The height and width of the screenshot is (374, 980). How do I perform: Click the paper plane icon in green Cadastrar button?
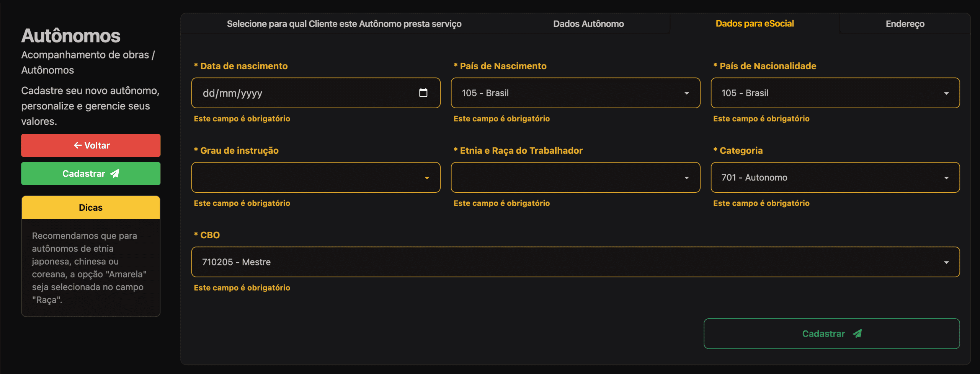(x=115, y=174)
